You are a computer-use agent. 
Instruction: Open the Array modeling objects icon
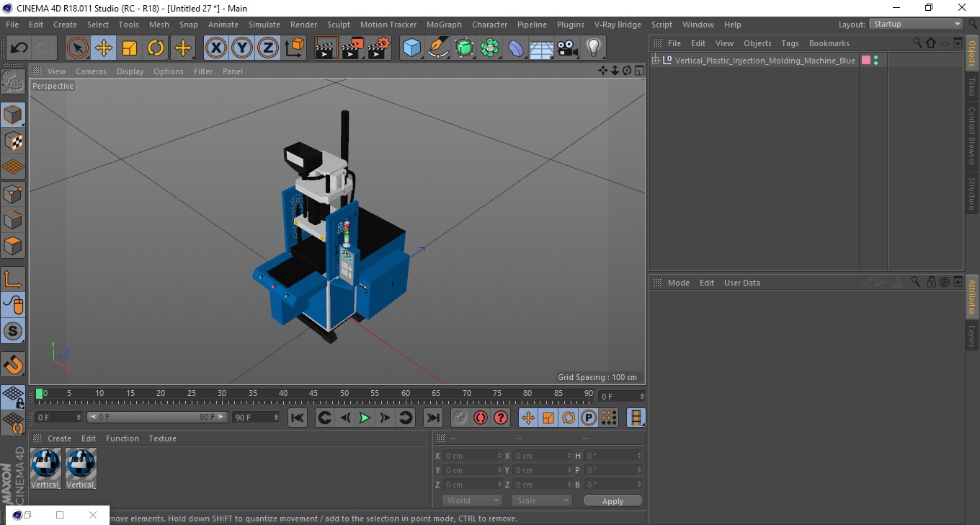pos(490,48)
